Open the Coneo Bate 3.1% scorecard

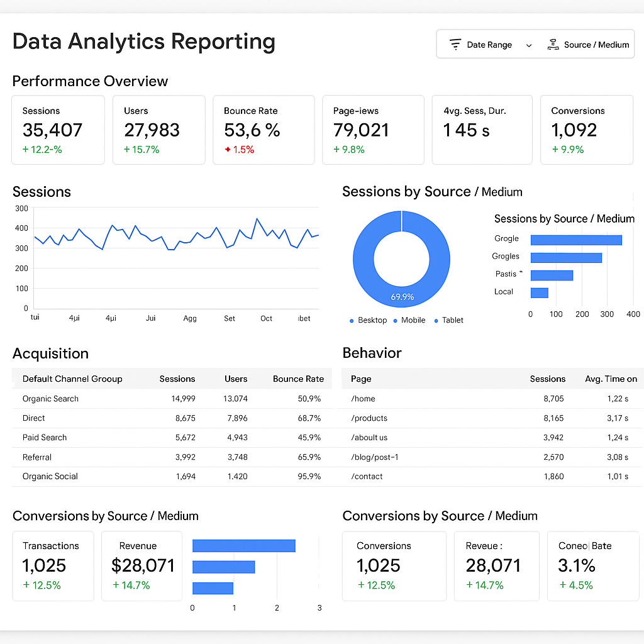pyautogui.click(x=594, y=566)
